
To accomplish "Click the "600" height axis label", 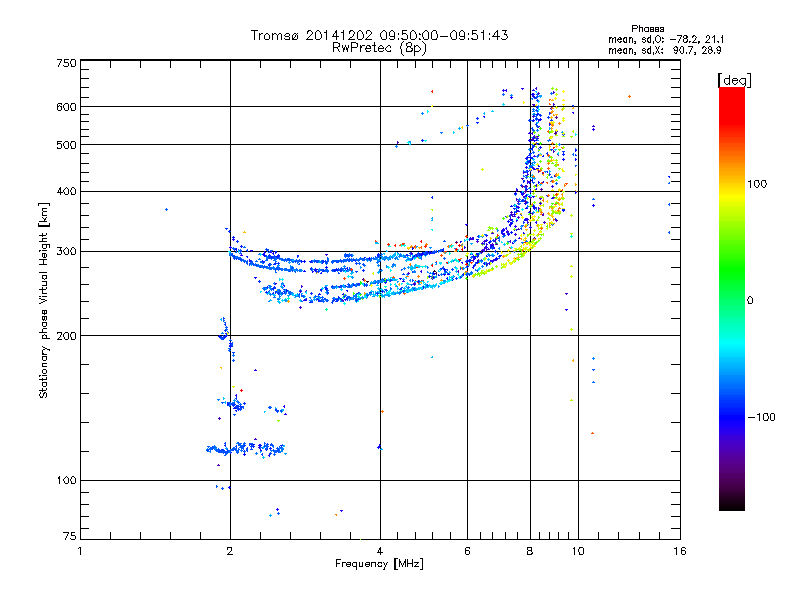I will coord(66,107).
